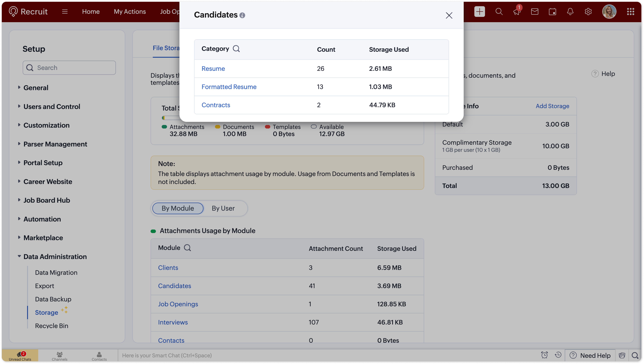Image resolution: width=644 pixels, height=364 pixels.
Task: Go to the Home tab
Action: (x=91, y=12)
